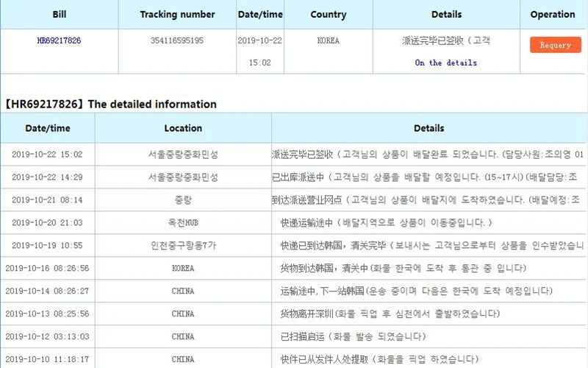Click detail text '货物离开深圳'
Screen dimensions: 588x368
pos(306,314)
